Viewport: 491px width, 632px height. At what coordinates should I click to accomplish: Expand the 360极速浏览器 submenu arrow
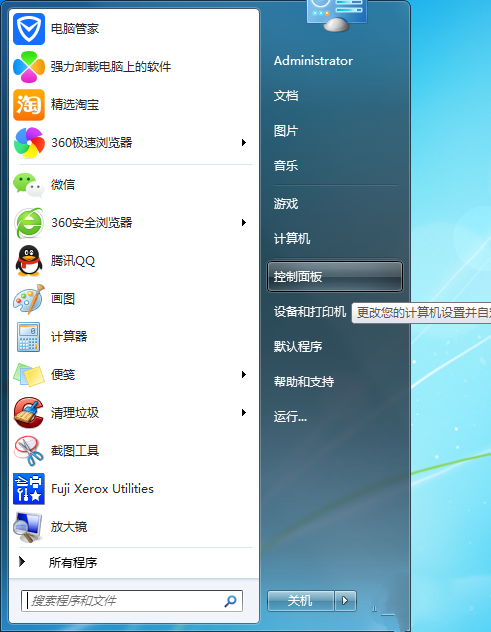[x=243, y=143]
